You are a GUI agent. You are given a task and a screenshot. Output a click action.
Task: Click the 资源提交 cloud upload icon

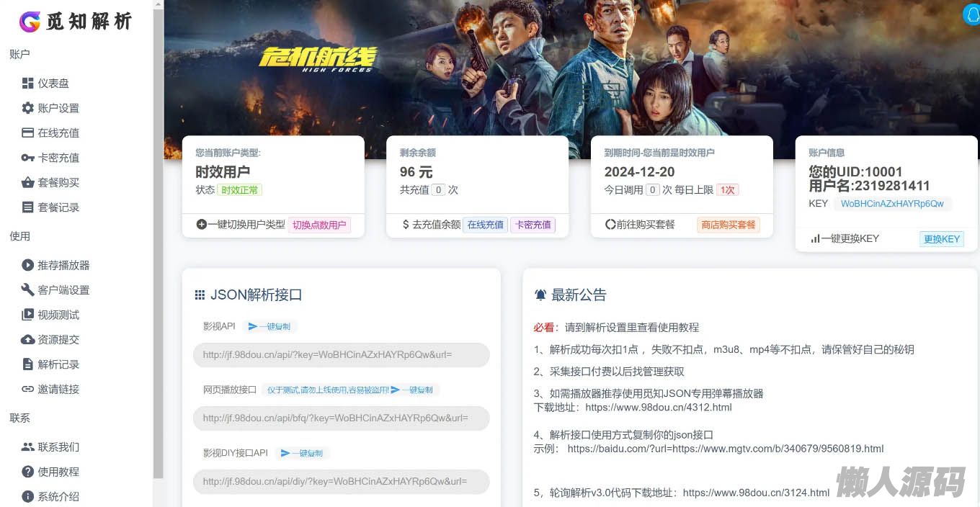(28, 339)
